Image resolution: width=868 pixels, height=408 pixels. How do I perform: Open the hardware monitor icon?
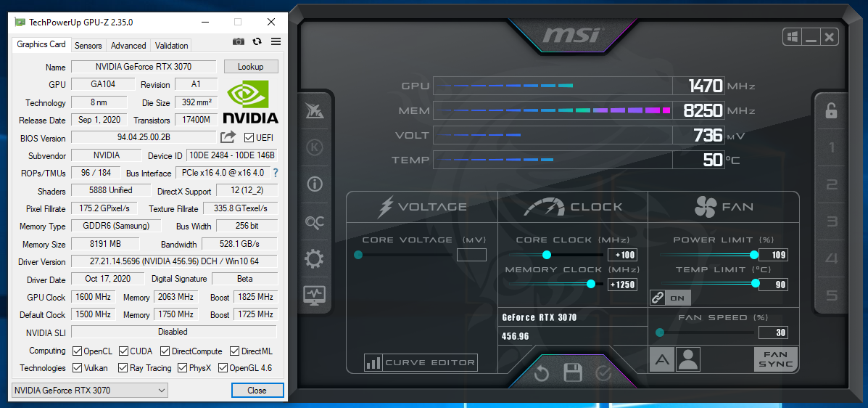coord(315,295)
